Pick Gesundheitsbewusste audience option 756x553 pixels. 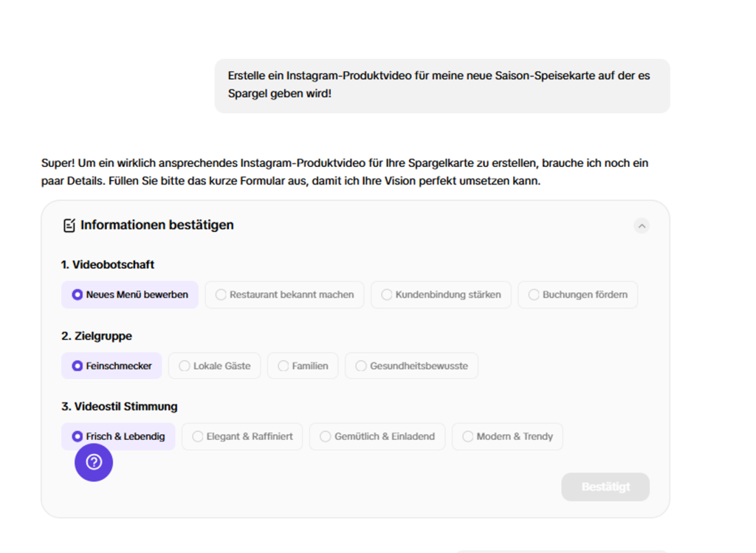411,366
